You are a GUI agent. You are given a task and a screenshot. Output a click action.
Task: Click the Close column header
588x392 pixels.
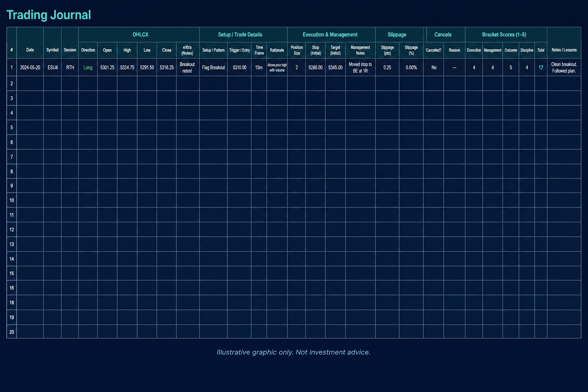(167, 50)
